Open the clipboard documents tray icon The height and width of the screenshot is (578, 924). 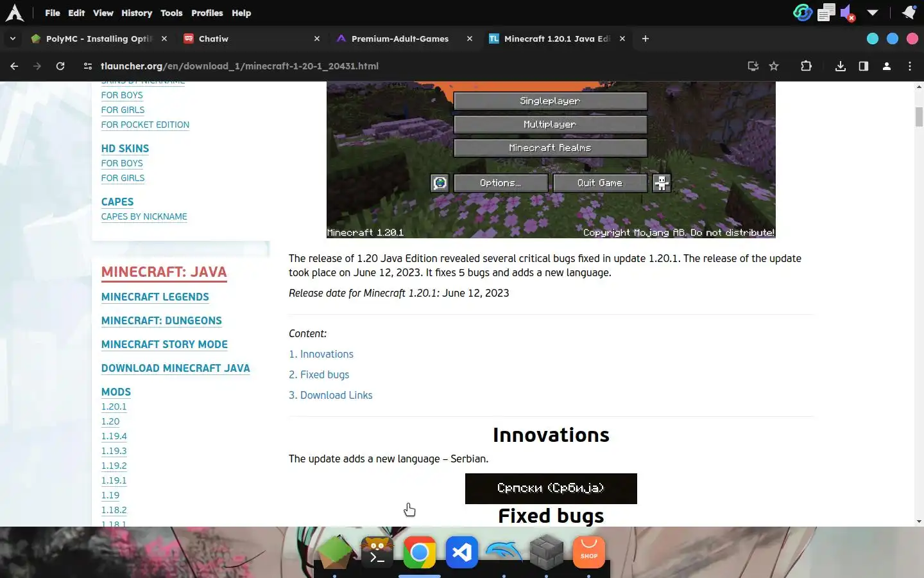[826, 12]
